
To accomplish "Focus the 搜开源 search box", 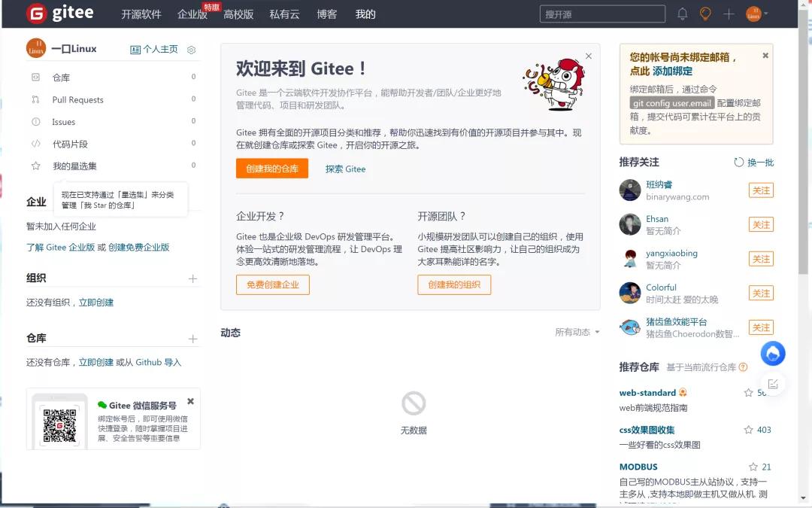I will (x=602, y=14).
